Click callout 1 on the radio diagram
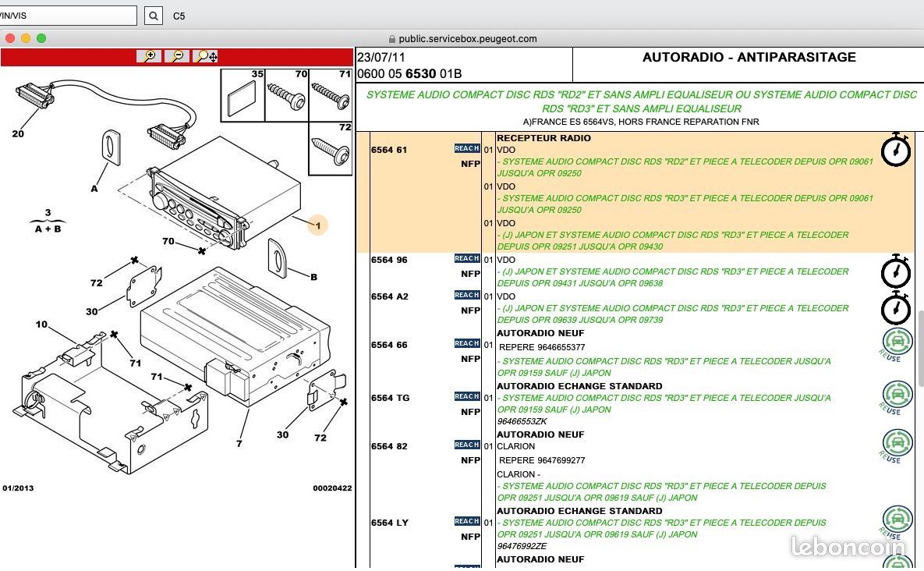This screenshot has height=571, width=924. point(317,225)
